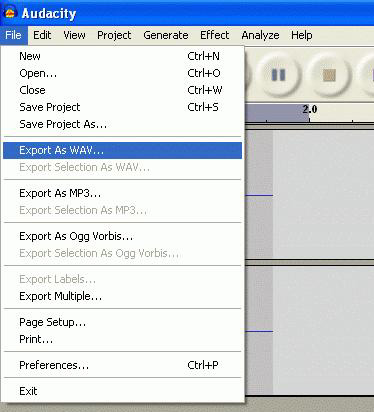This screenshot has height=412, width=374.
Task: Select Print... in the File menu
Action: coord(123,339)
